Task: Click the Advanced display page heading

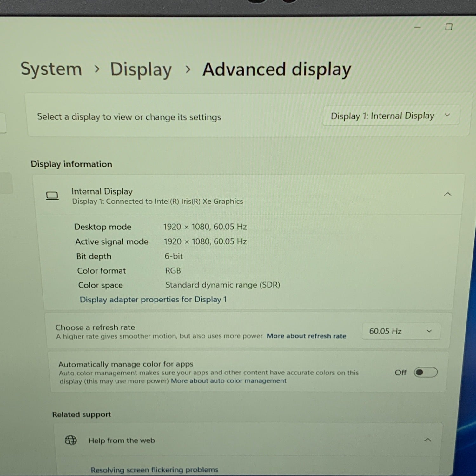Action: coord(277,69)
